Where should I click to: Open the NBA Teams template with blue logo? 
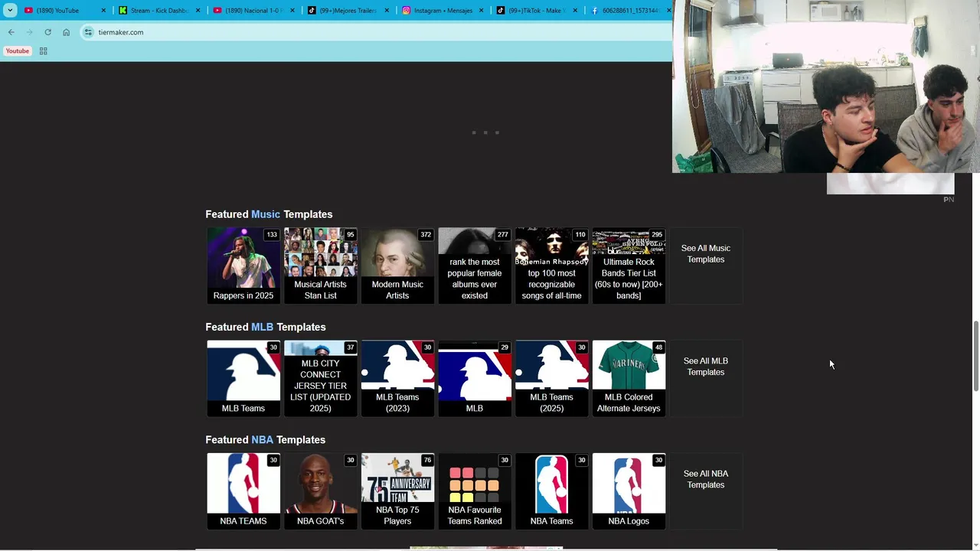(x=551, y=491)
